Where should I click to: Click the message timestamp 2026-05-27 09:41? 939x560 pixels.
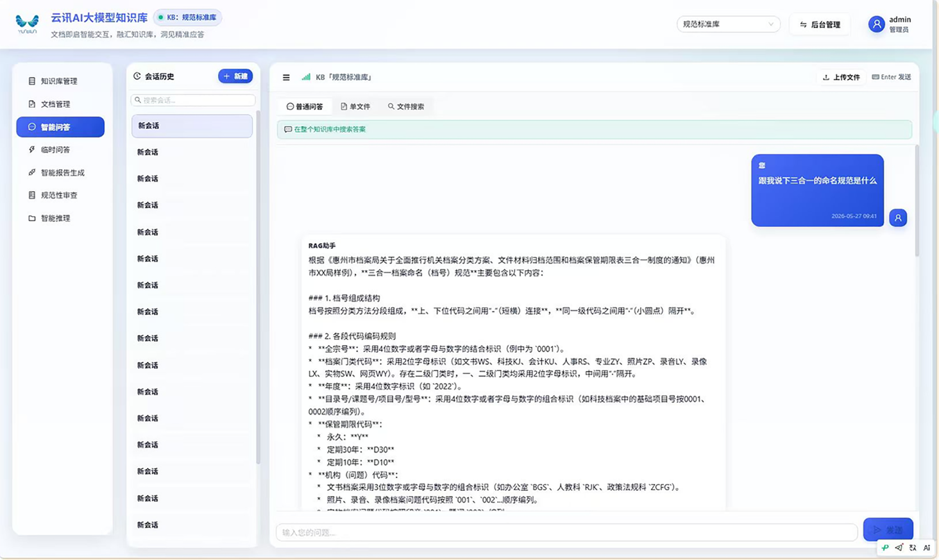[x=854, y=216]
